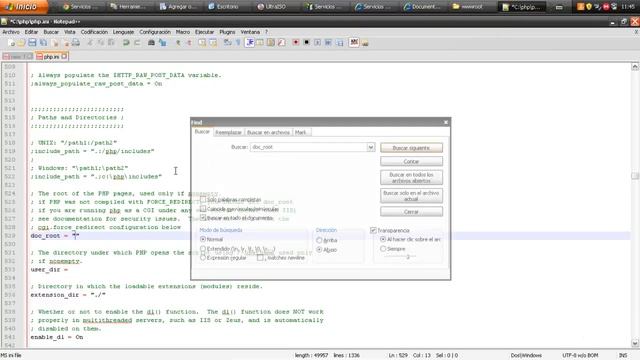Viewport: 640px width, 360px height.
Task: Click the Paste toolbar icon
Action: (x=111, y=42)
